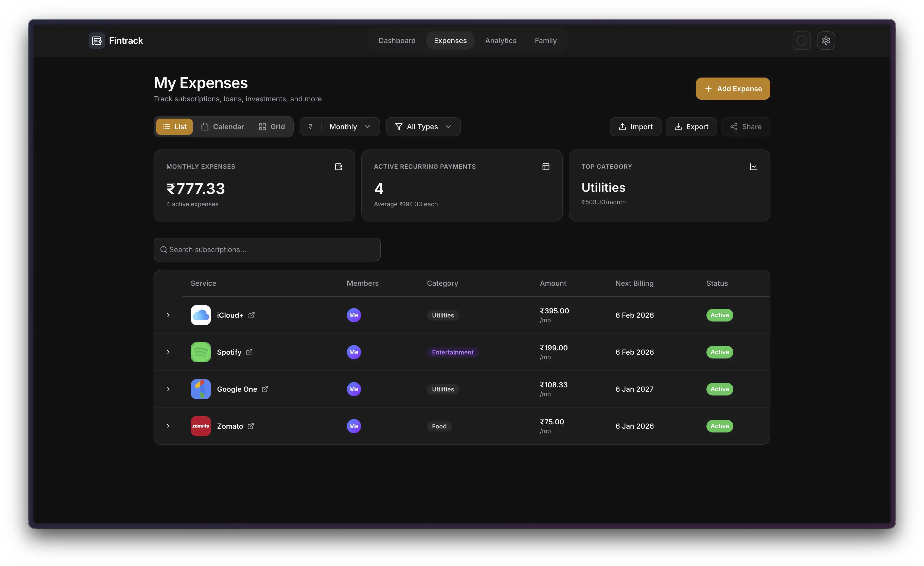The image size is (924, 566).
Task: Open settings via the gear icon
Action: [x=826, y=41]
